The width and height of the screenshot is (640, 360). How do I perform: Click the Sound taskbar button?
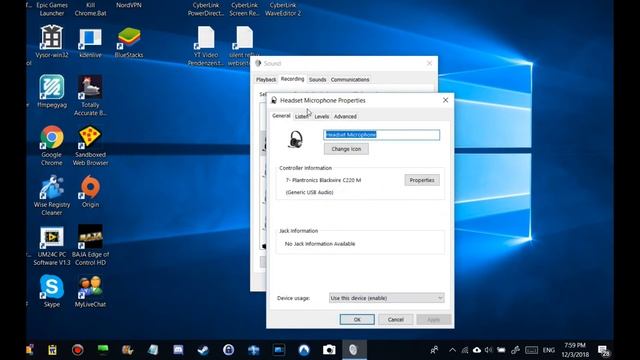(x=354, y=350)
